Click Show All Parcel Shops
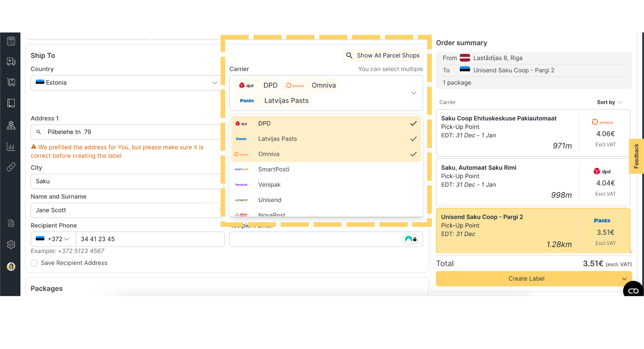The image size is (644, 349). click(383, 56)
